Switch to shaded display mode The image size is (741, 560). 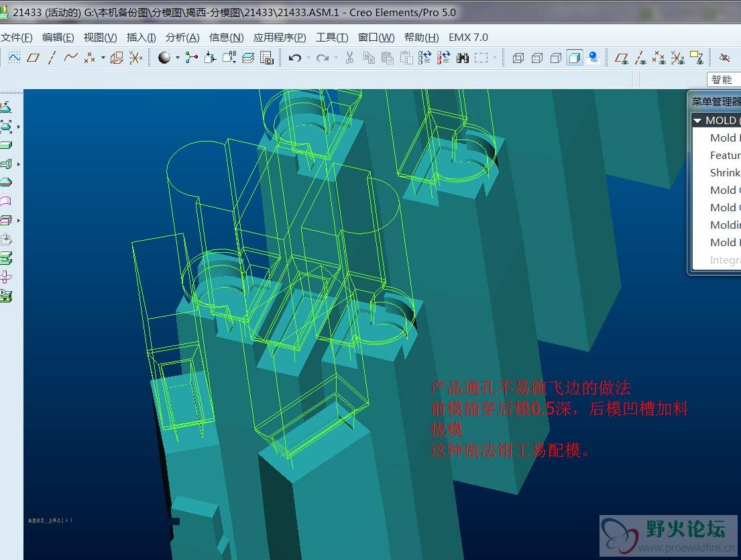pos(575,58)
